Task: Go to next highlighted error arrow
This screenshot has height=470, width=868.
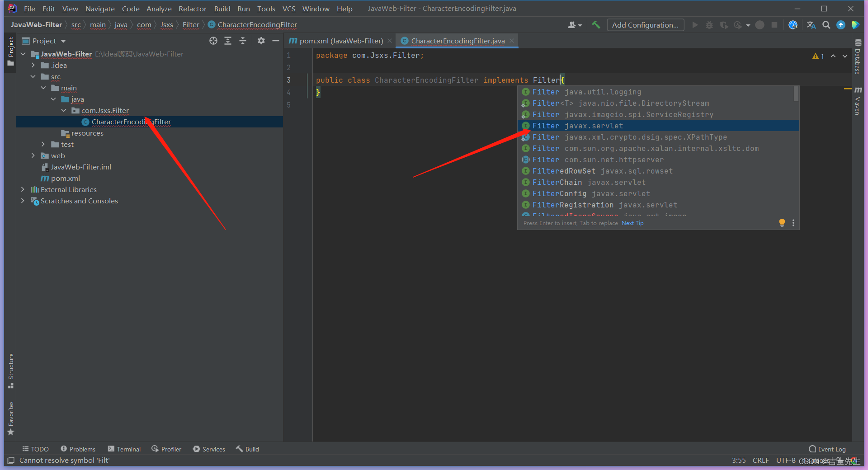Action: click(845, 56)
